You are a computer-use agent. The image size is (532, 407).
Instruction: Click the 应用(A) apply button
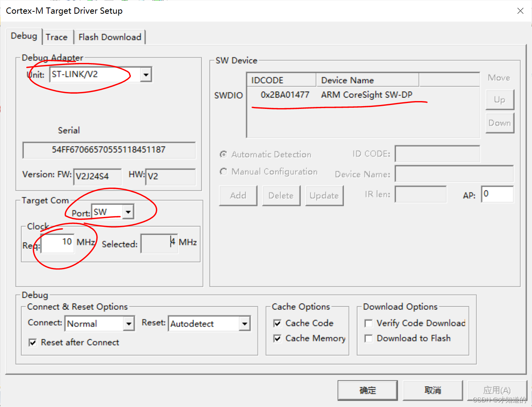point(497,390)
